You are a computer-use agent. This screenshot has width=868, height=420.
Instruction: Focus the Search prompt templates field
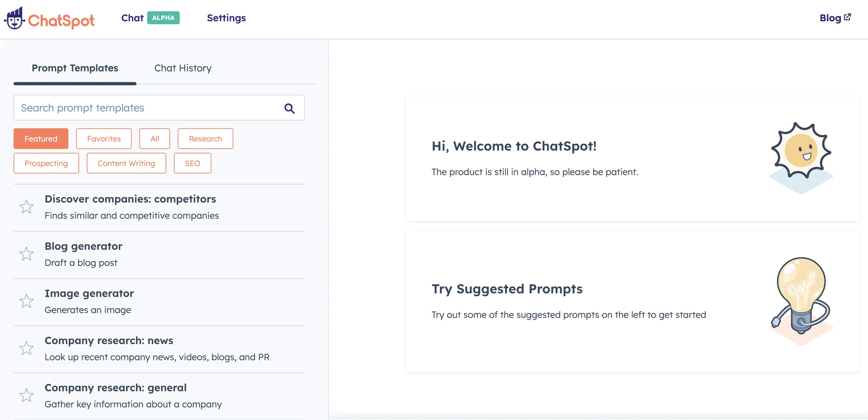(148, 108)
